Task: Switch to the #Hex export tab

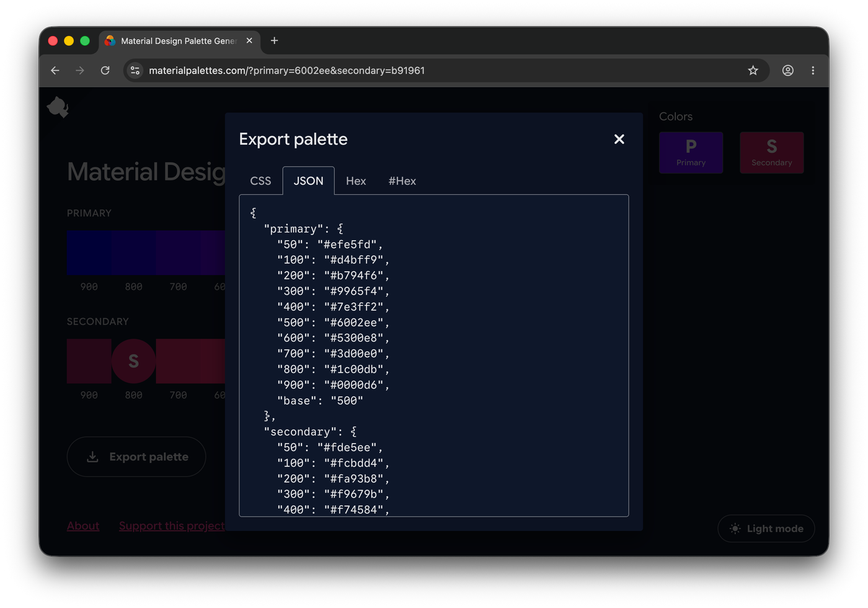Action: [402, 181]
